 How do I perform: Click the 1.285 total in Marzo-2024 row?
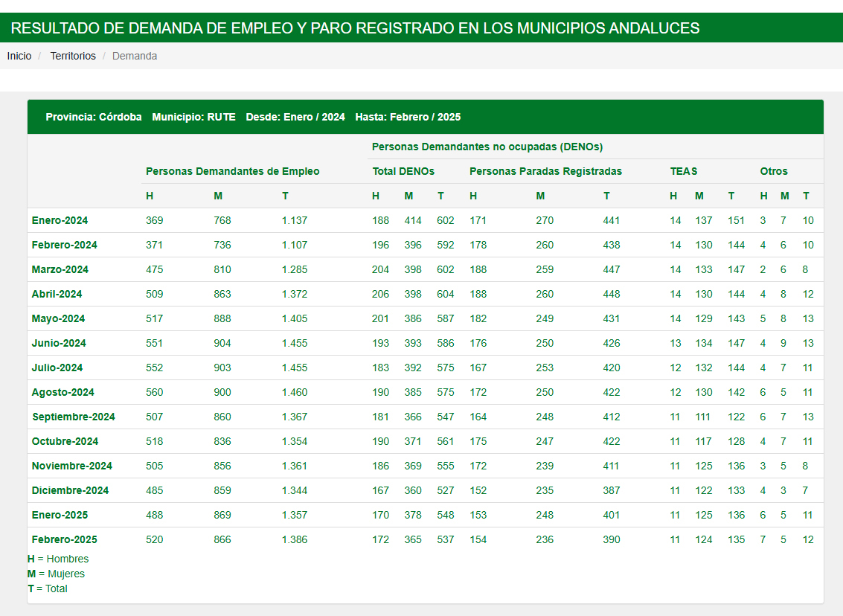(294, 269)
